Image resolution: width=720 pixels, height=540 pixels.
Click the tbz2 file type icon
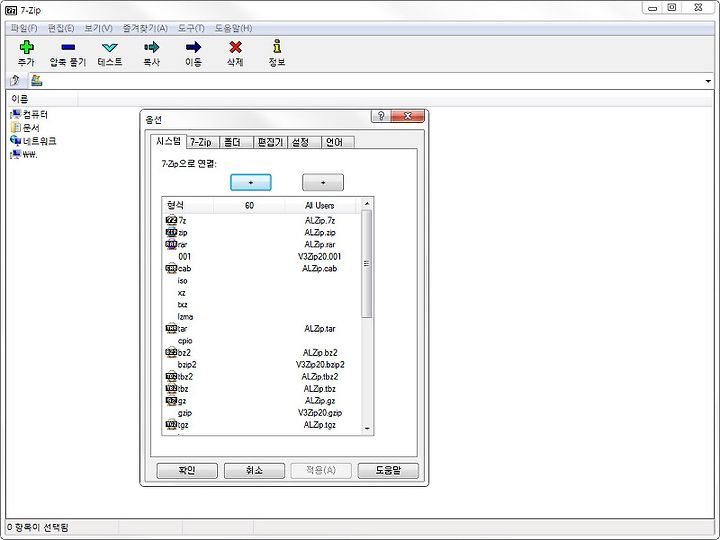tap(171, 377)
